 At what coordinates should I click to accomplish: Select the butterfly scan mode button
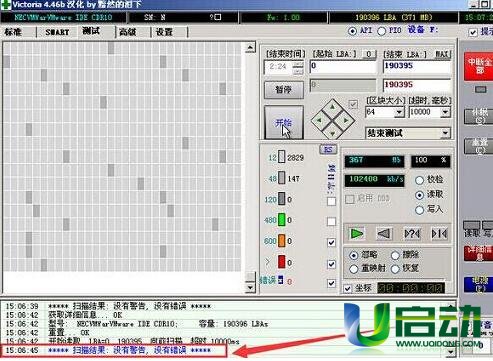click(x=439, y=234)
